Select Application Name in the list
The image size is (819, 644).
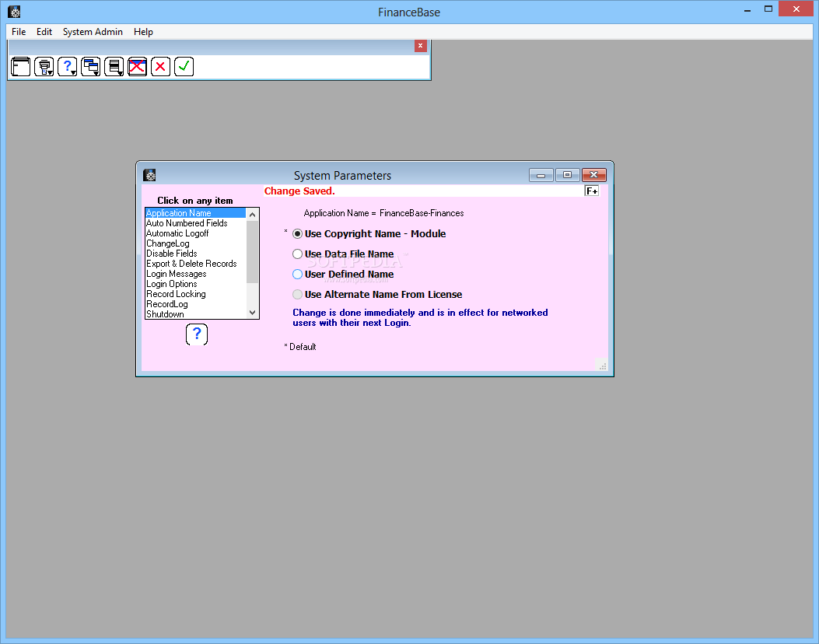[195, 213]
